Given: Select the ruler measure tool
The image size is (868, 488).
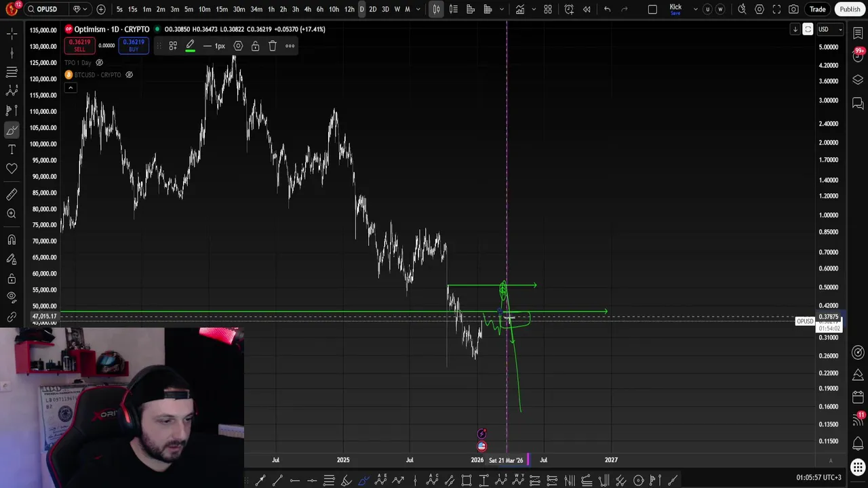Looking at the screenshot, I should point(12,195).
